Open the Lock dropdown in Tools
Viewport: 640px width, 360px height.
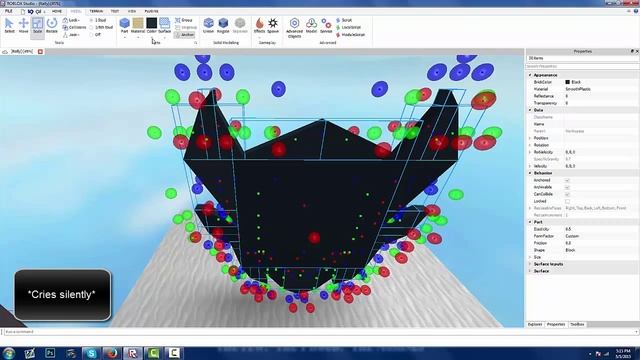pos(72,20)
